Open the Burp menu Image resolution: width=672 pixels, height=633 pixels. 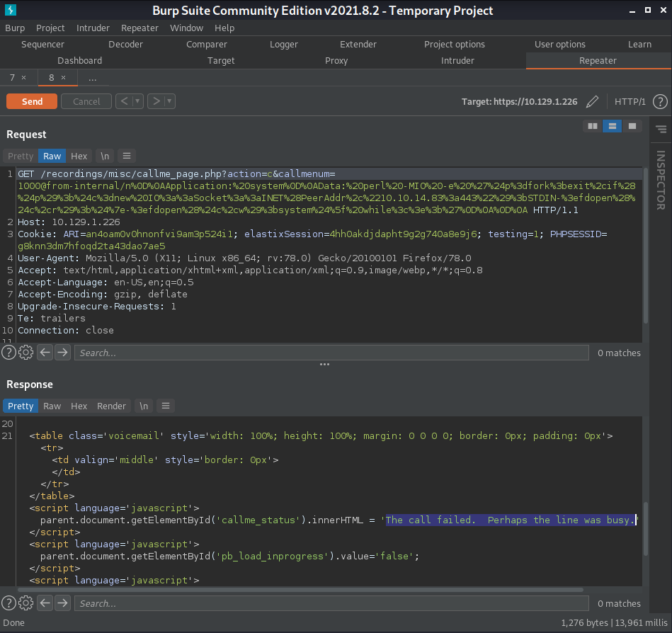(15, 28)
